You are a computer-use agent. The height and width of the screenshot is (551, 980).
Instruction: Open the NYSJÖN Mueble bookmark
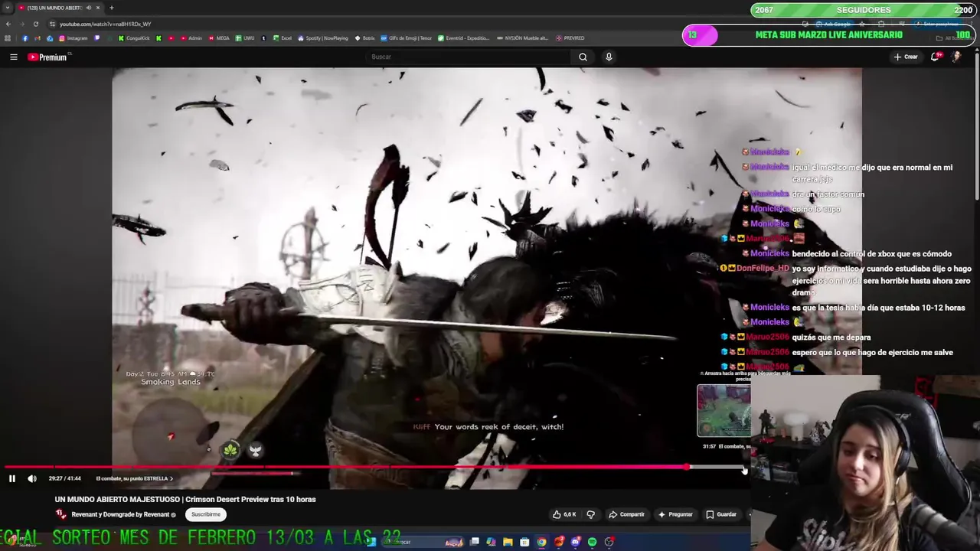click(522, 38)
